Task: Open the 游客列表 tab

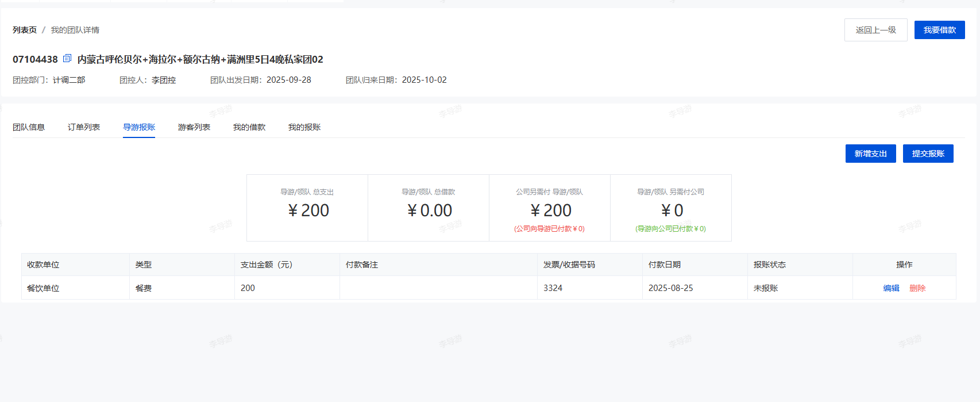Action: [x=194, y=127]
